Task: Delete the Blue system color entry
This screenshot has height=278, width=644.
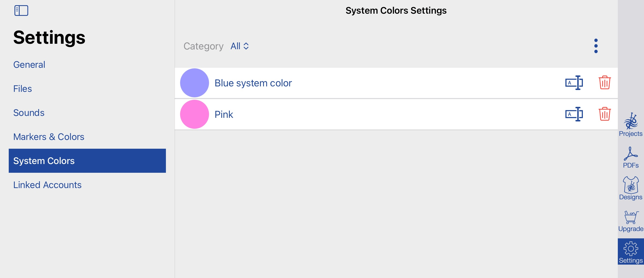Action: click(605, 83)
